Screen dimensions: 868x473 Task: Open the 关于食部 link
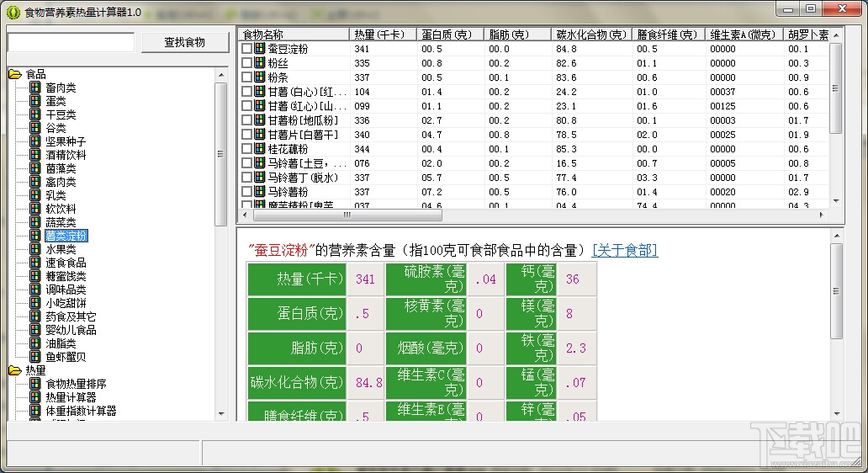point(625,250)
